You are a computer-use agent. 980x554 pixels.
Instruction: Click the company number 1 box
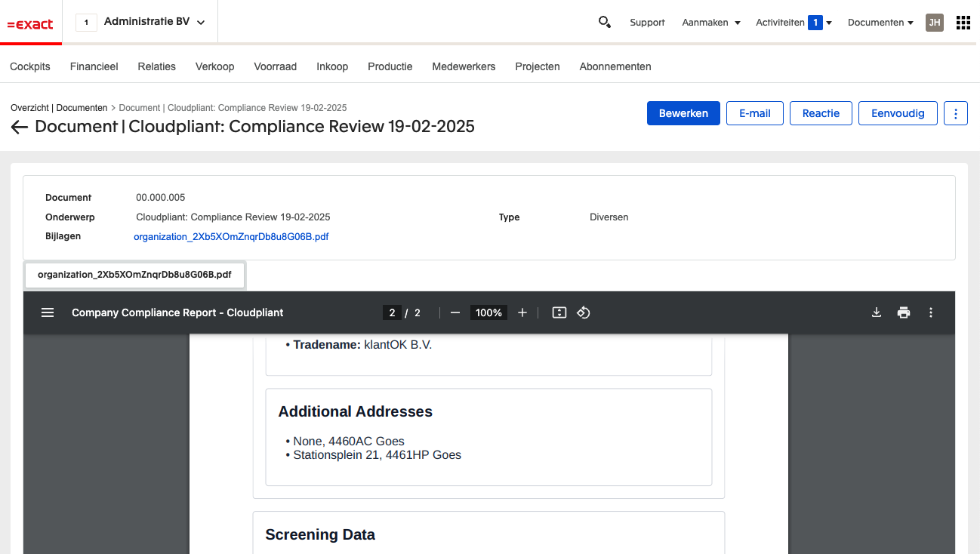pyautogui.click(x=86, y=23)
